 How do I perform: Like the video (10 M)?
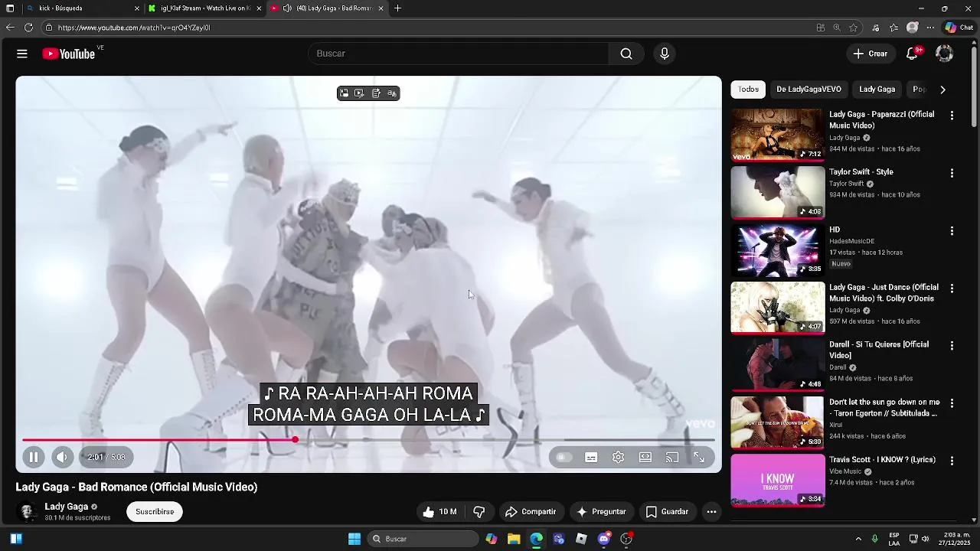click(x=439, y=511)
